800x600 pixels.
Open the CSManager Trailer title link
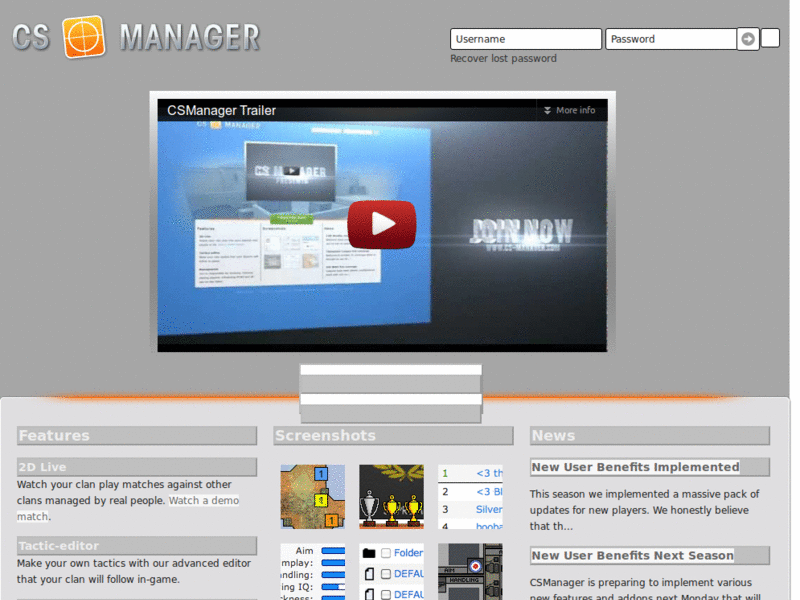221,110
